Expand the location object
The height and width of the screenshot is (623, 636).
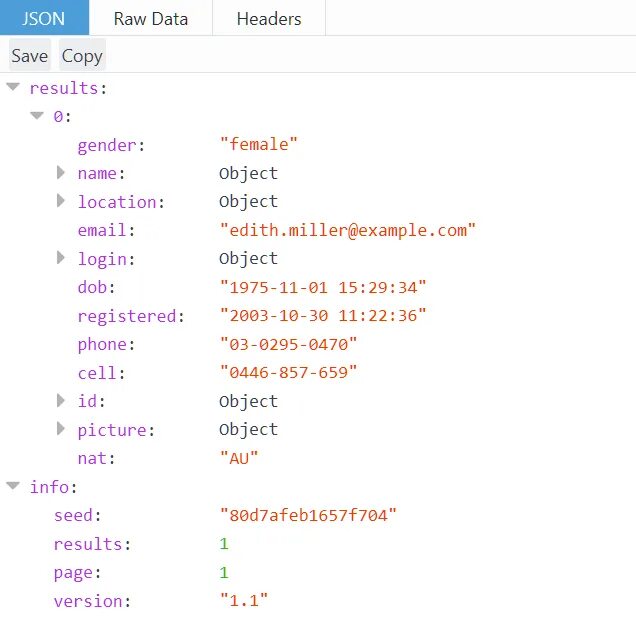tap(60, 201)
